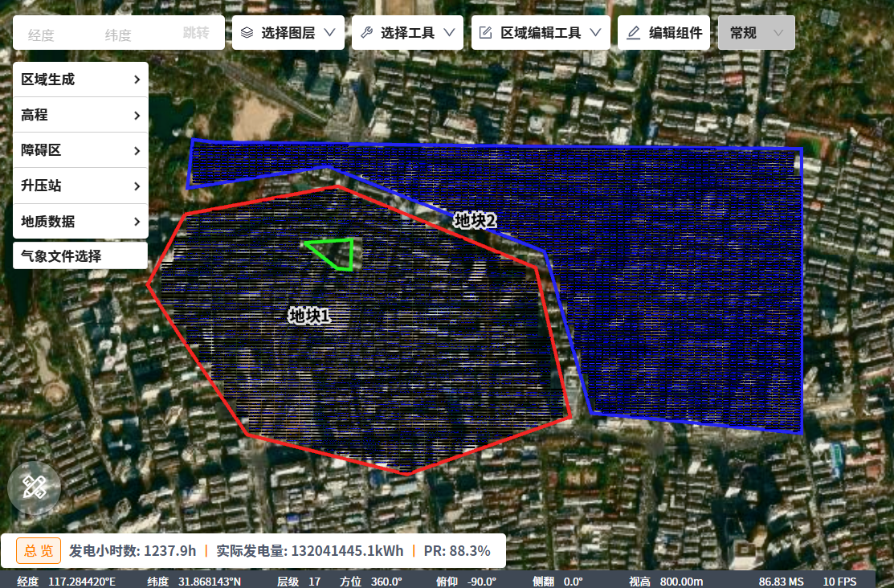Select the 地块2 label on the map
The height and width of the screenshot is (588, 894).
[x=476, y=220]
